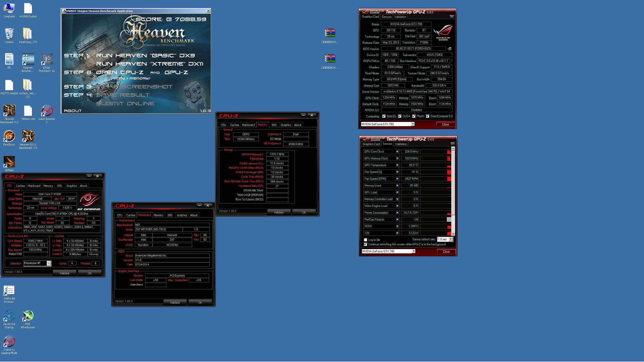Open the Cestino recycle bin icon

click(x=9, y=36)
